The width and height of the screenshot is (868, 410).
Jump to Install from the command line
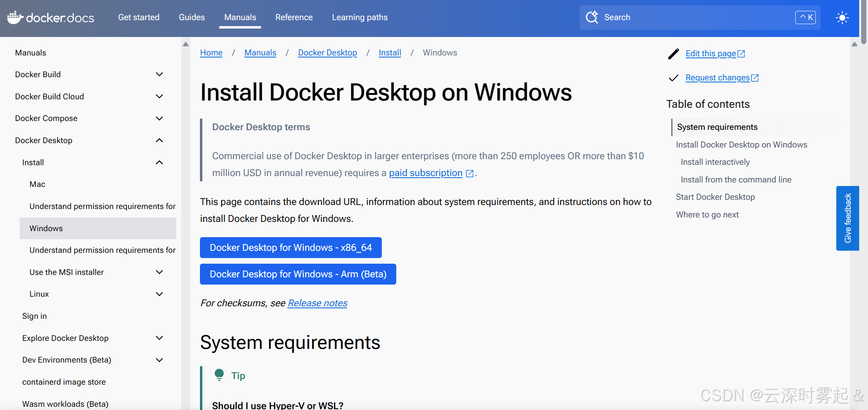[736, 180]
